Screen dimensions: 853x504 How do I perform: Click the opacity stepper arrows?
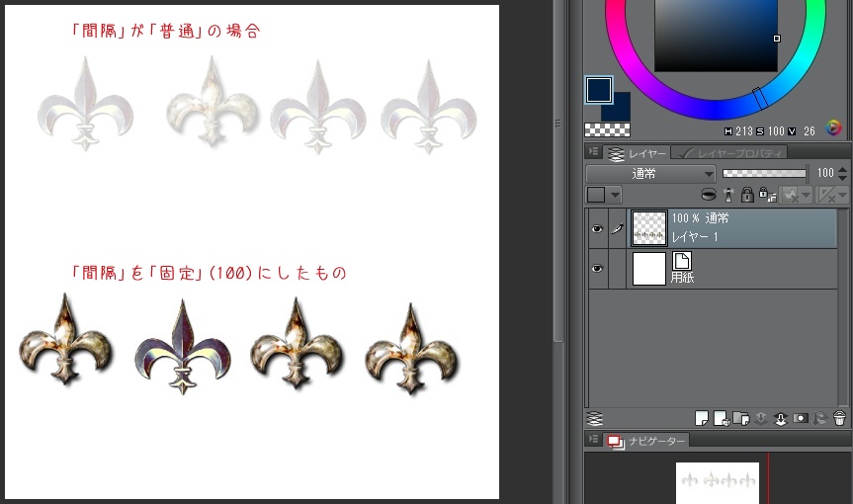coord(843,174)
